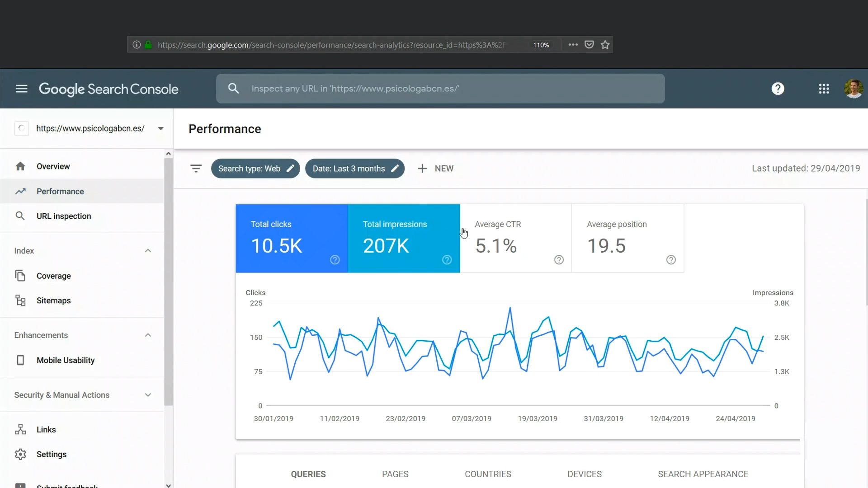Viewport: 868px width, 488px height.
Task: Click the search magnifier icon in URL inspect bar
Action: (x=233, y=89)
